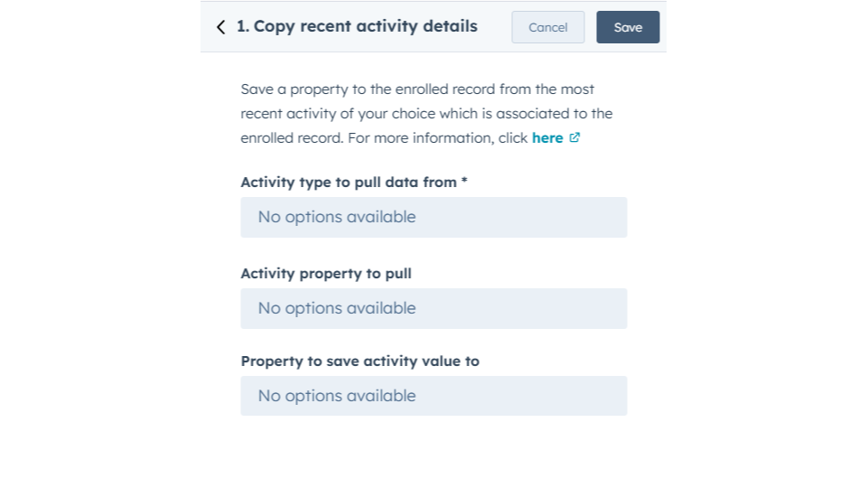Open 'Property to save activity value to' dropdown
Image resolution: width=868 pixels, height=488 pixels.
pyautogui.click(x=434, y=396)
